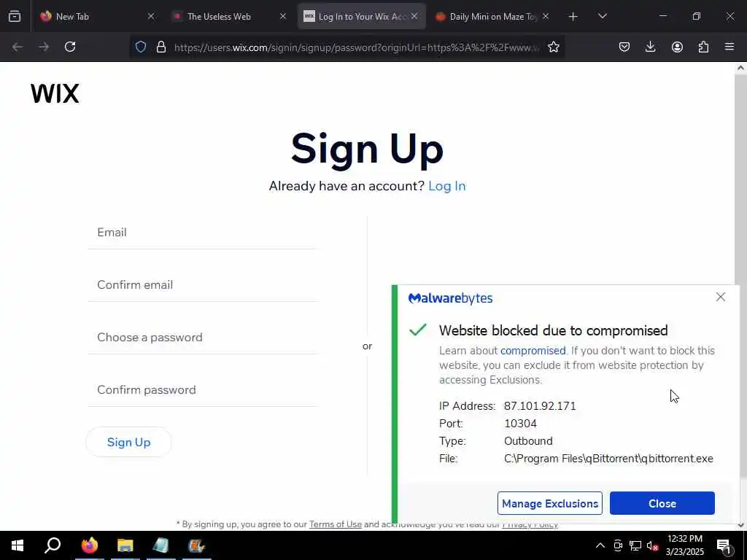Open Windows taskbar search
The height and width of the screenshot is (560, 747).
(53, 545)
